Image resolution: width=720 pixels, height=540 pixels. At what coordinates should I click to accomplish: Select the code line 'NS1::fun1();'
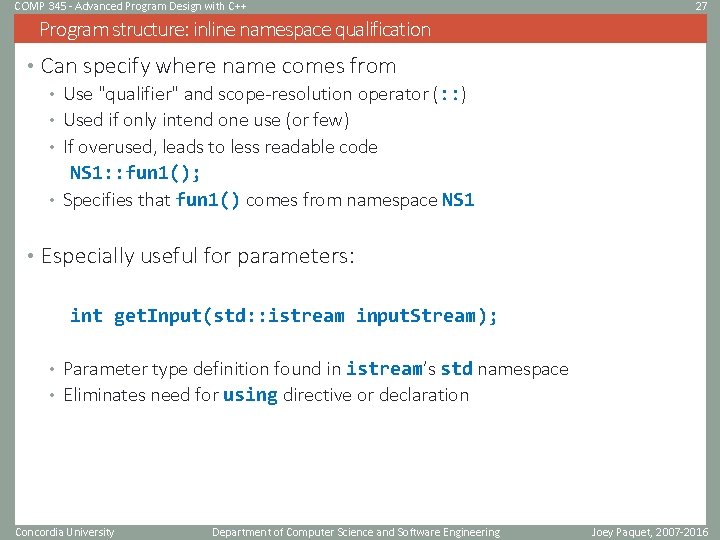click(x=135, y=173)
